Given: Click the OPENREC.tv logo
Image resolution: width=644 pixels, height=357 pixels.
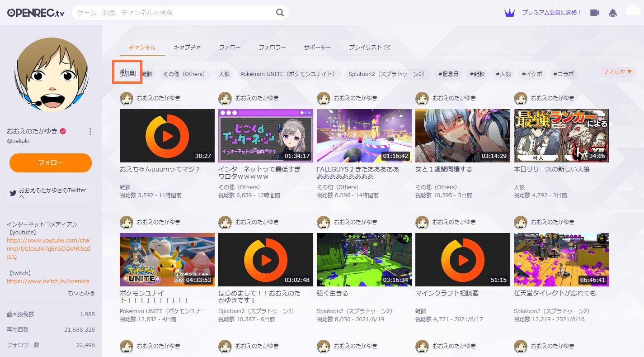Looking at the screenshot, I should [x=36, y=13].
